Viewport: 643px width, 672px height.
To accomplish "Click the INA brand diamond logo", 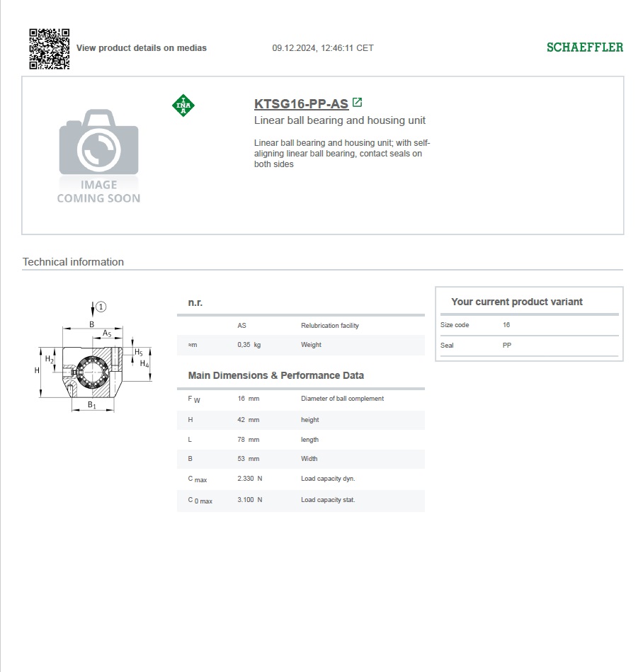I will (x=183, y=106).
